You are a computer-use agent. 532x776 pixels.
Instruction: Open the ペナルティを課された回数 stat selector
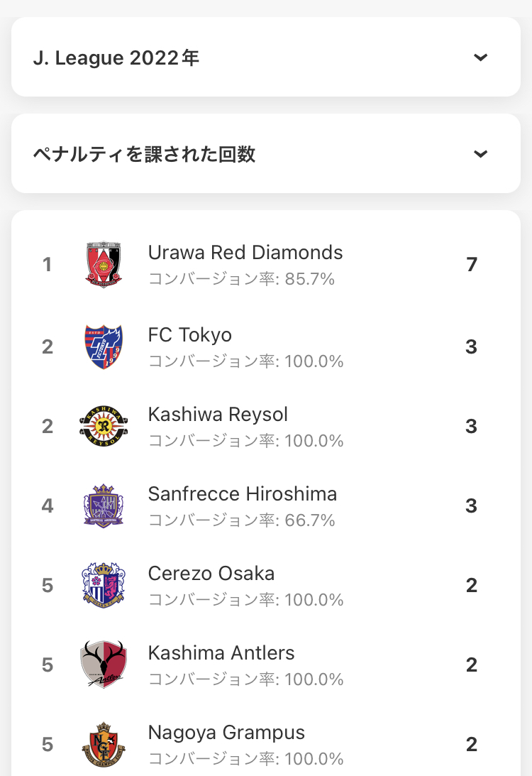(x=266, y=153)
